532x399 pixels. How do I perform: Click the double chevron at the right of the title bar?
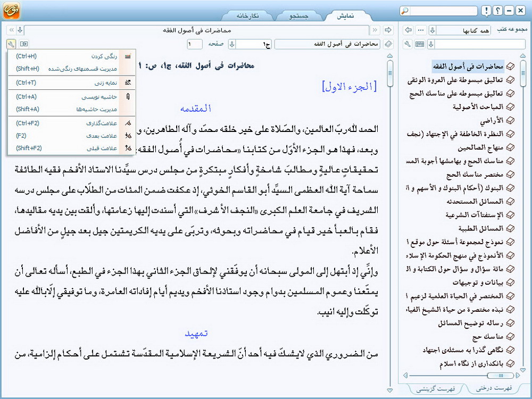click(x=375, y=30)
